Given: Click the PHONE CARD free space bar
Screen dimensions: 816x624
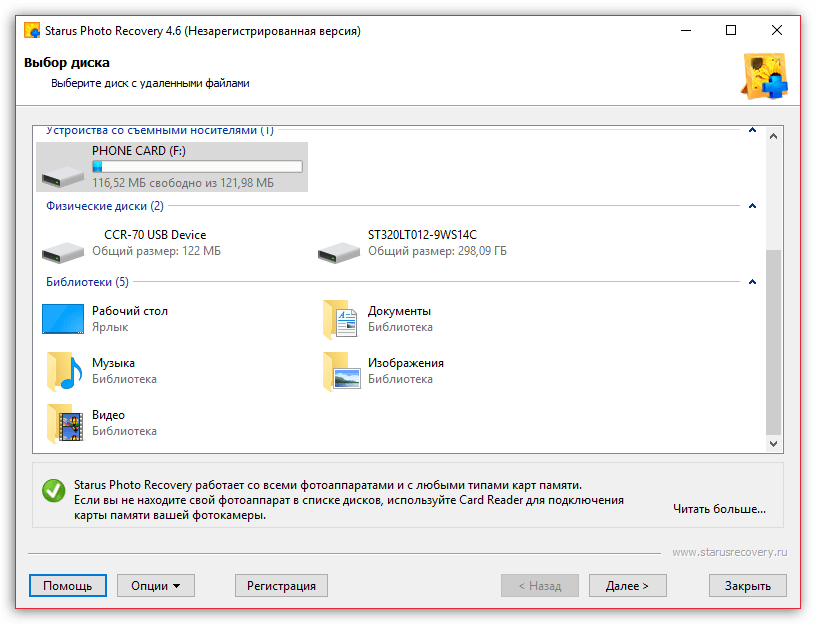Looking at the screenshot, I should coord(197,167).
